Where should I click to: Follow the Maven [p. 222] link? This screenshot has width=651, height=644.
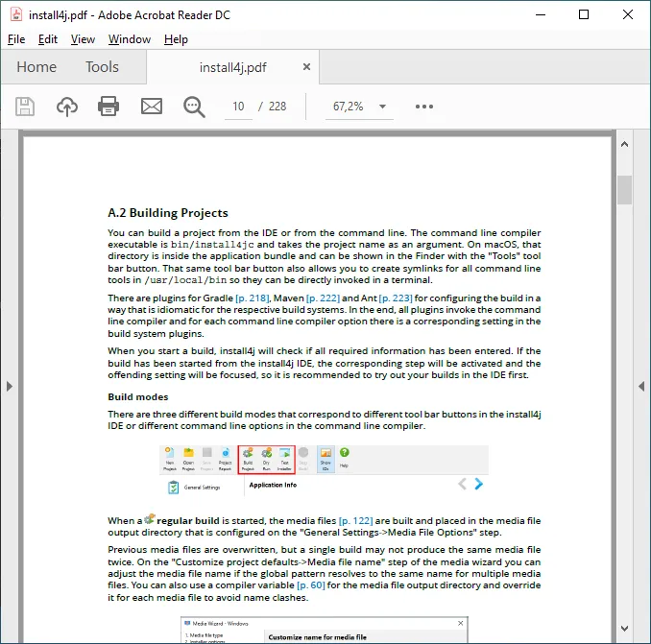[x=323, y=298]
